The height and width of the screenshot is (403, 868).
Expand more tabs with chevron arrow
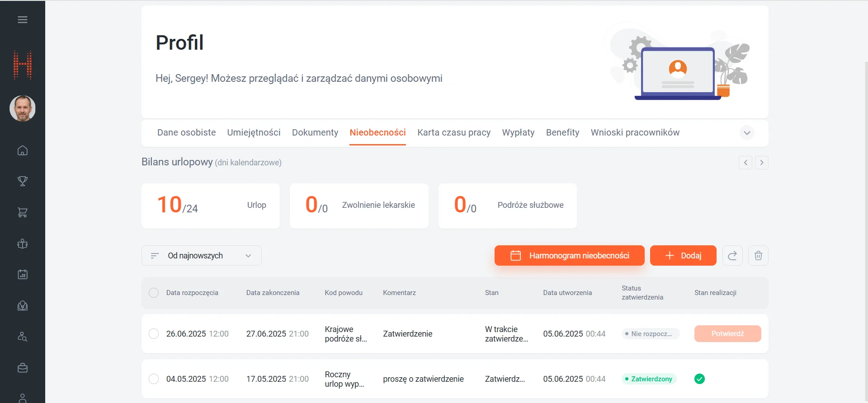click(747, 133)
